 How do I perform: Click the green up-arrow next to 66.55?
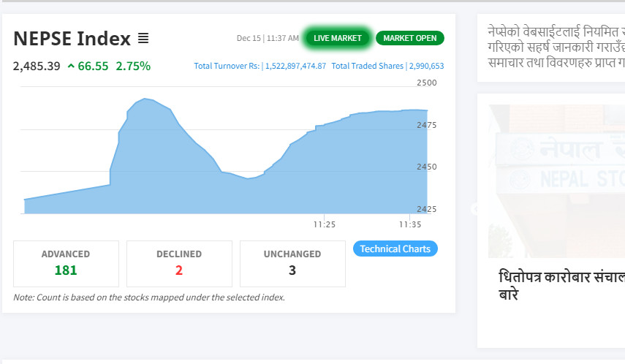[71, 66]
